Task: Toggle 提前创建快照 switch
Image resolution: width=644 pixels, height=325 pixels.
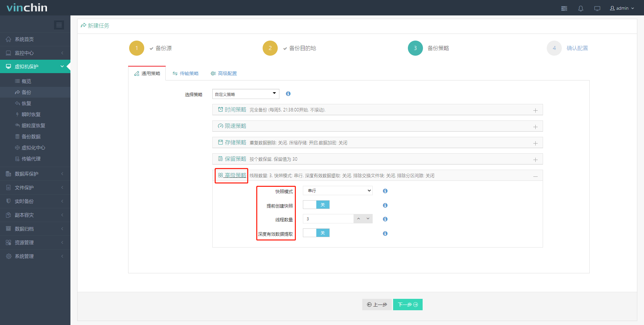Action: click(x=316, y=205)
